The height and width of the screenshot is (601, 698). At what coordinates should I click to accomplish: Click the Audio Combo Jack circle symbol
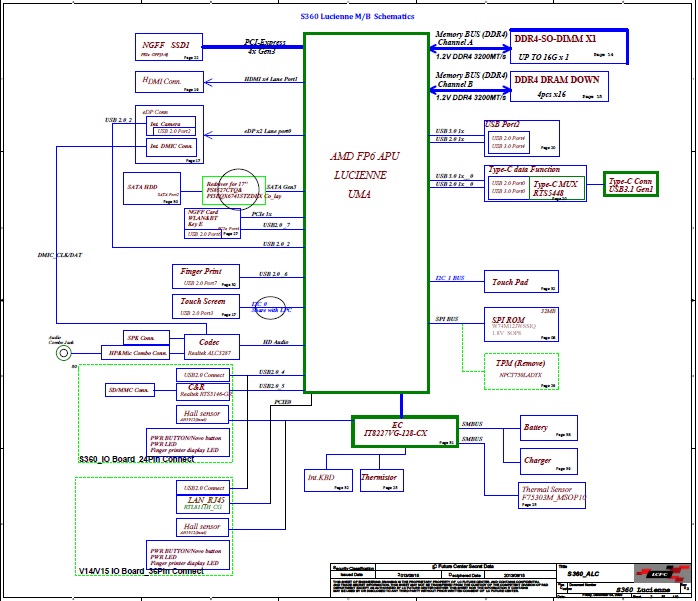point(64,353)
